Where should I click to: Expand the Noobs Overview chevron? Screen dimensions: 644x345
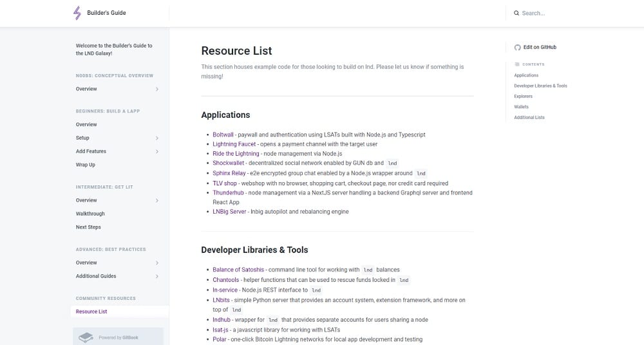(157, 89)
